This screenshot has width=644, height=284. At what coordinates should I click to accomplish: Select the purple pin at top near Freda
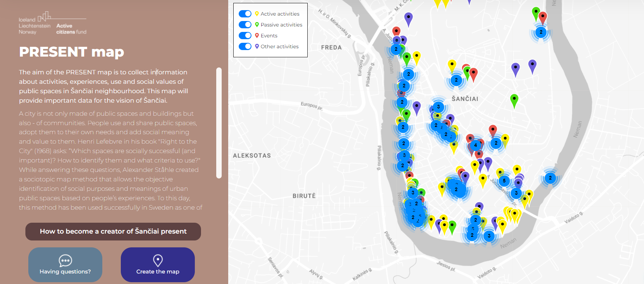tap(409, 18)
